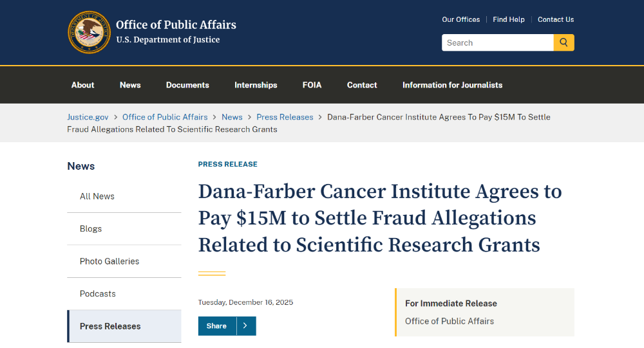Select Podcasts in the sidebar
Viewport: 644px width, 348px height.
98,293
